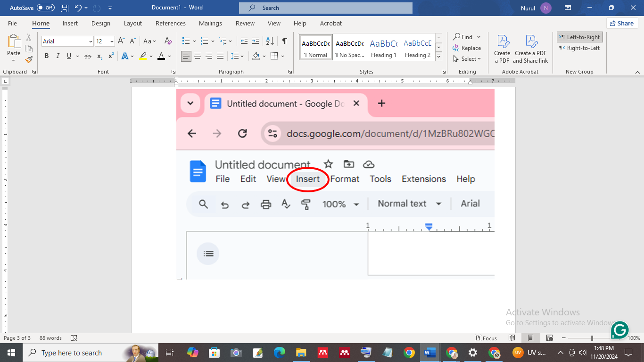Image resolution: width=644 pixels, height=362 pixels.
Task: Open the File tab
Action: click(12, 23)
